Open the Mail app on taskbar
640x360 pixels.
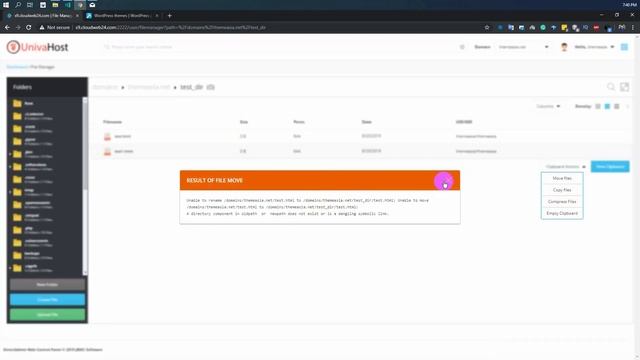[93, 5]
